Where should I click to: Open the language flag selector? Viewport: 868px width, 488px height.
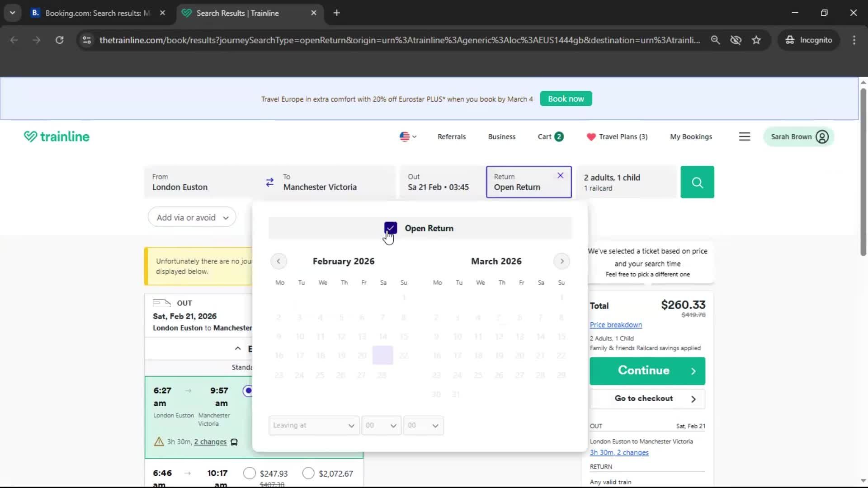[x=407, y=136]
